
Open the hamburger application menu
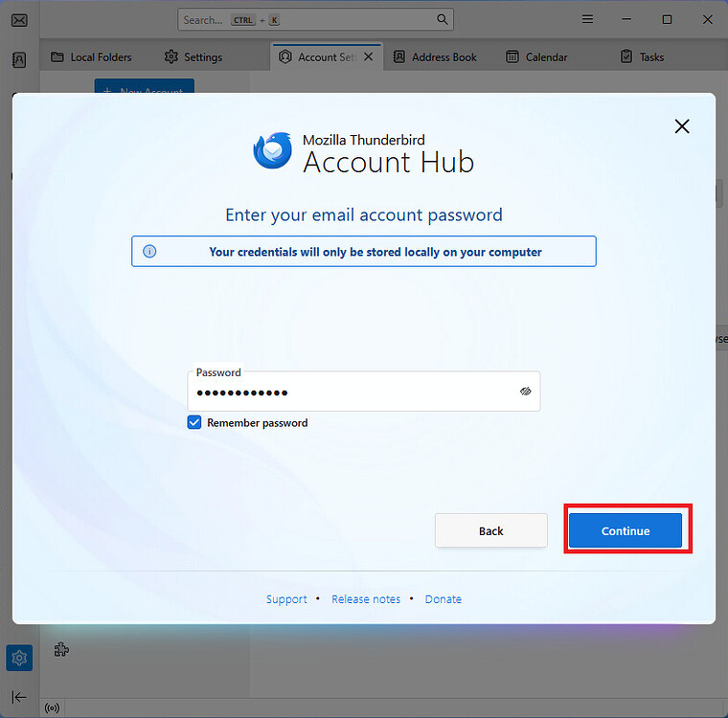(x=587, y=19)
